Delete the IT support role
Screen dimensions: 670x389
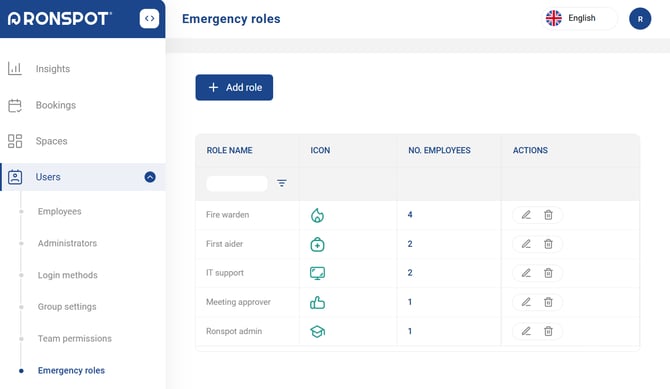coord(548,273)
